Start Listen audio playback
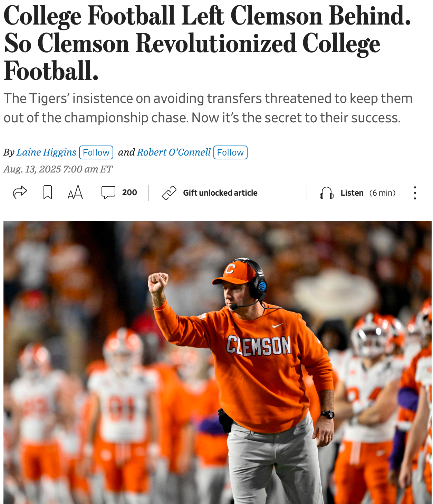433x504 pixels. click(x=352, y=193)
